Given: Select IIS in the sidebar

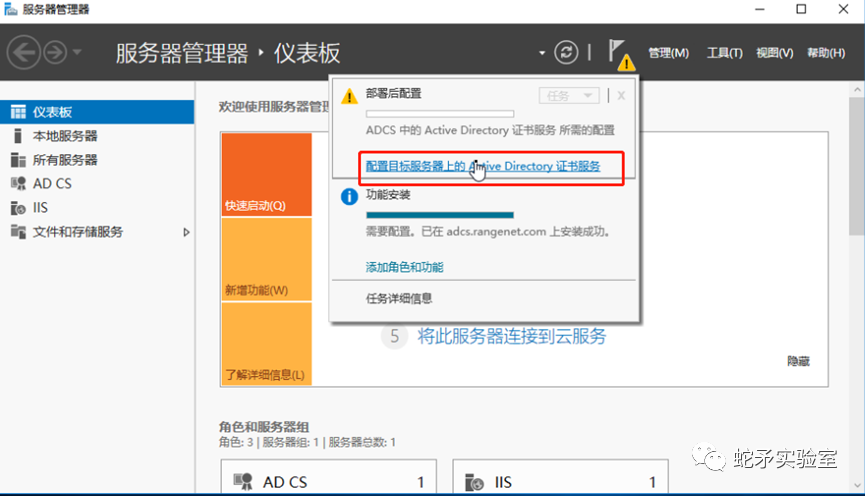Looking at the screenshot, I should [97, 207].
